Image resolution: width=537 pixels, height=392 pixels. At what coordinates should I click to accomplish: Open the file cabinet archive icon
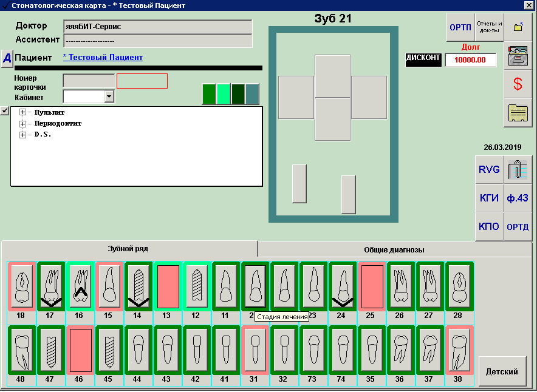(x=518, y=56)
